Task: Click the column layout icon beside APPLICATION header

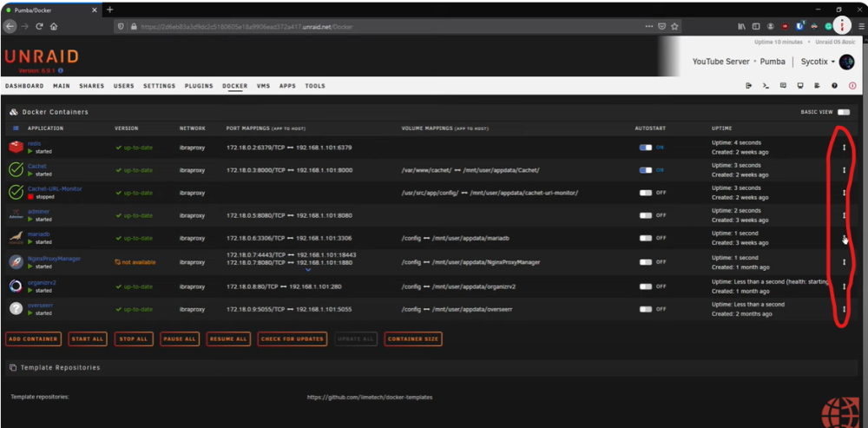Action: tap(16, 128)
